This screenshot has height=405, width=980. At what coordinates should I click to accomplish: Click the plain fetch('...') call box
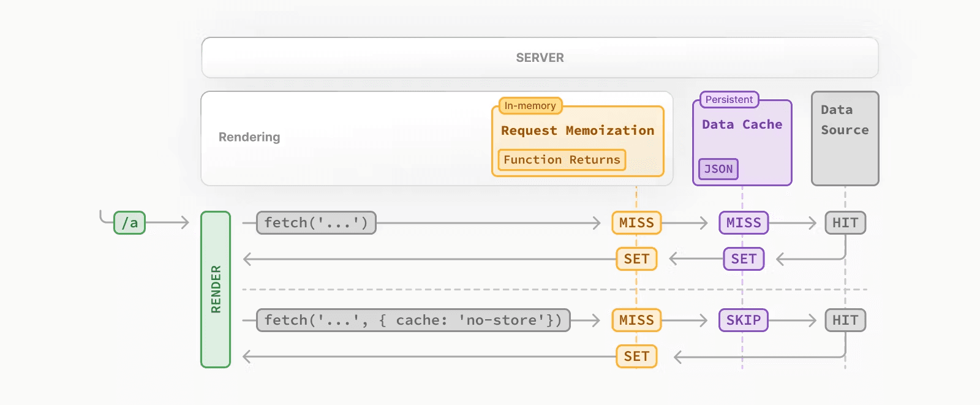(316, 223)
